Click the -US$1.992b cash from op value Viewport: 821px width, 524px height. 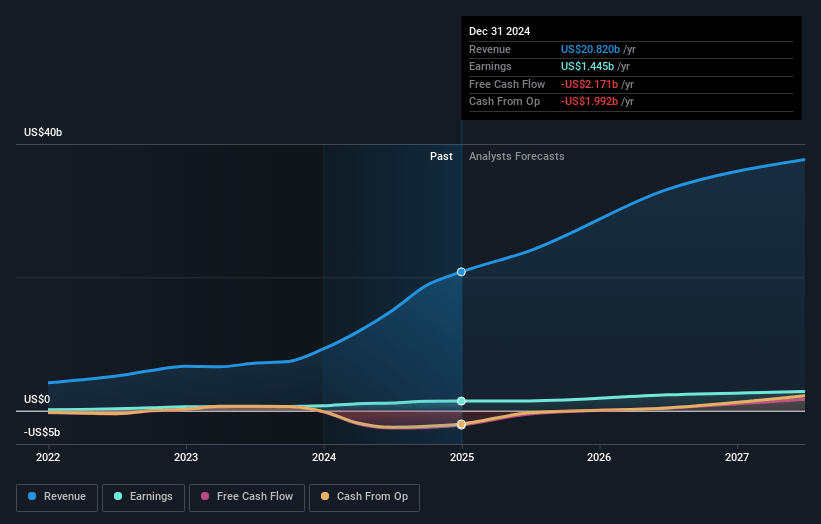[x=590, y=102]
